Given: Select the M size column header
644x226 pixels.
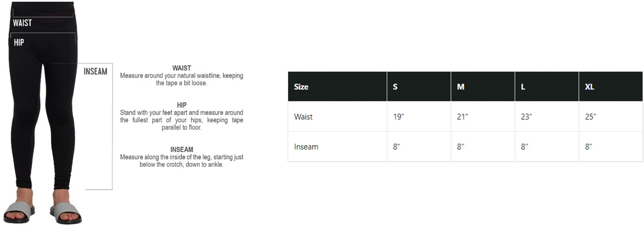Looking at the screenshot, I should [x=460, y=87].
